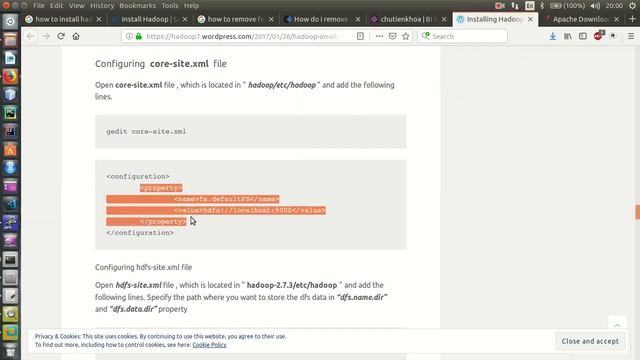Open the Cookie Policy link
640x360 pixels.
[x=209, y=345]
